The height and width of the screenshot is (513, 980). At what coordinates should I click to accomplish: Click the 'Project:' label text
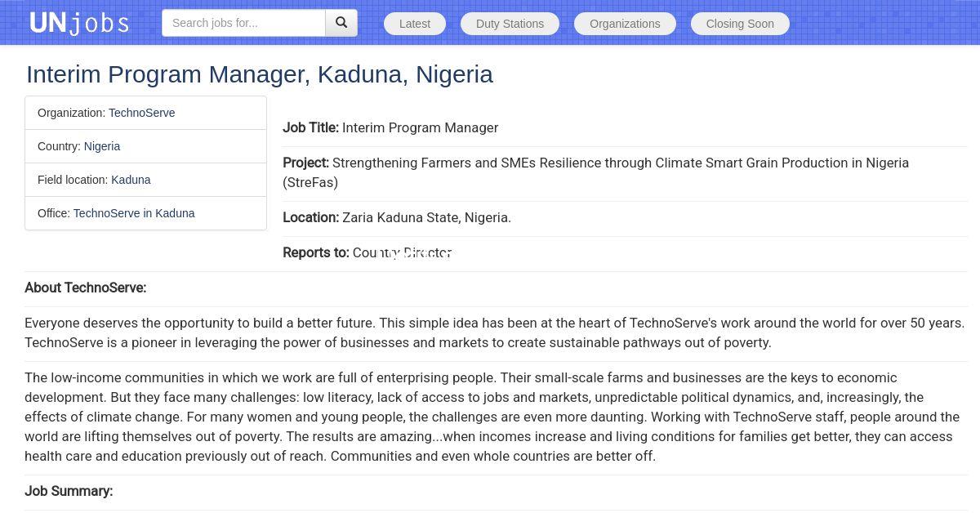click(x=305, y=163)
